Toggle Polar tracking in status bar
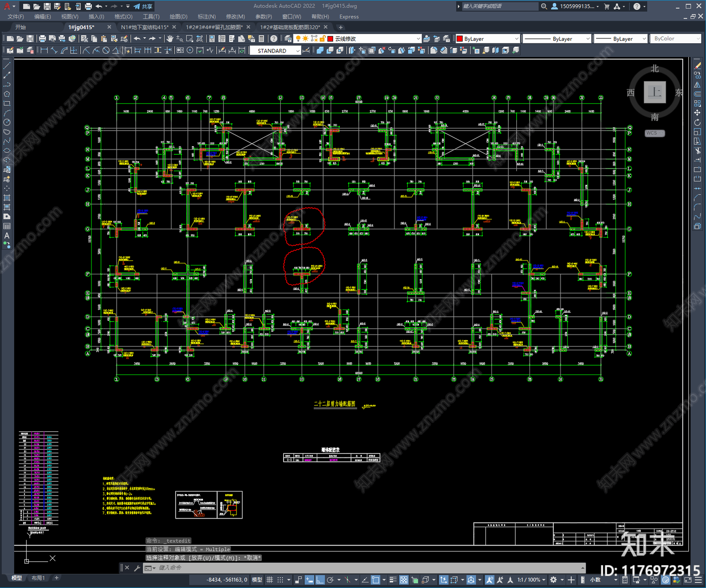This screenshot has width=706, height=588. (330, 580)
